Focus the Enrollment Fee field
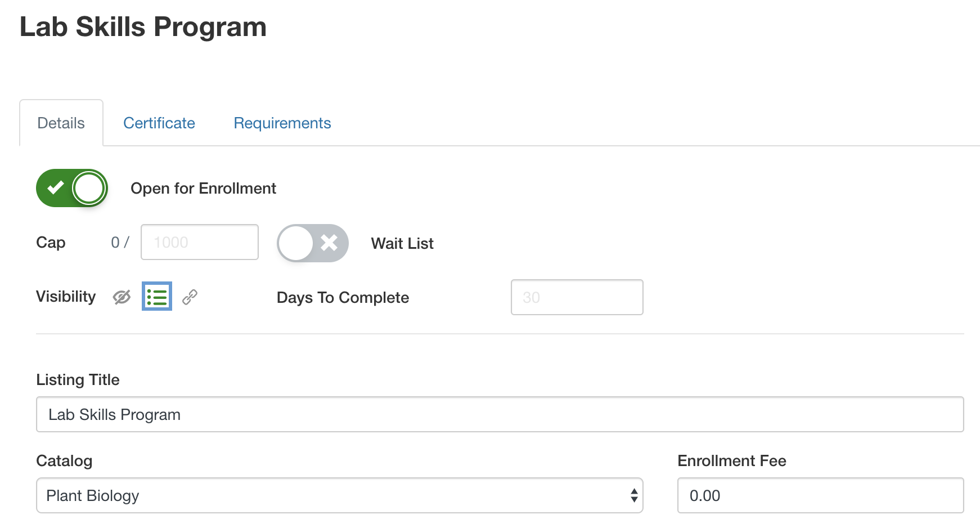Image resolution: width=980 pixels, height=528 pixels. (x=820, y=495)
